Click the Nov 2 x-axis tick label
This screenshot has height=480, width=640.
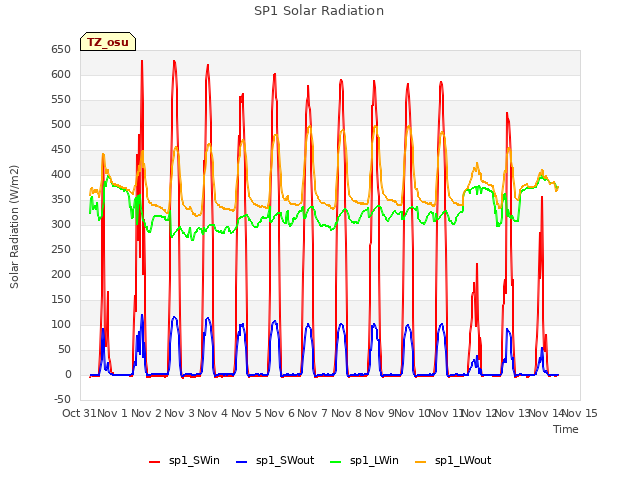146,413
